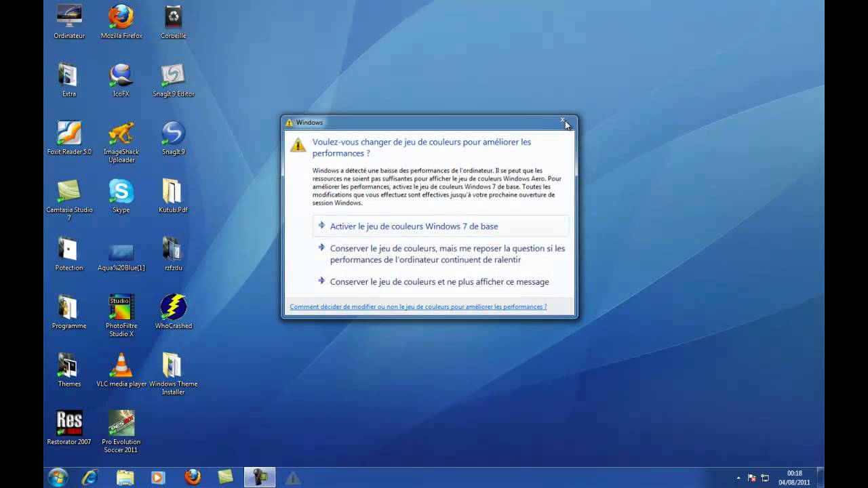Image resolution: width=868 pixels, height=488 pixels.
Task: Open the Action Center flag tray icon
Action: coord(751,478)
